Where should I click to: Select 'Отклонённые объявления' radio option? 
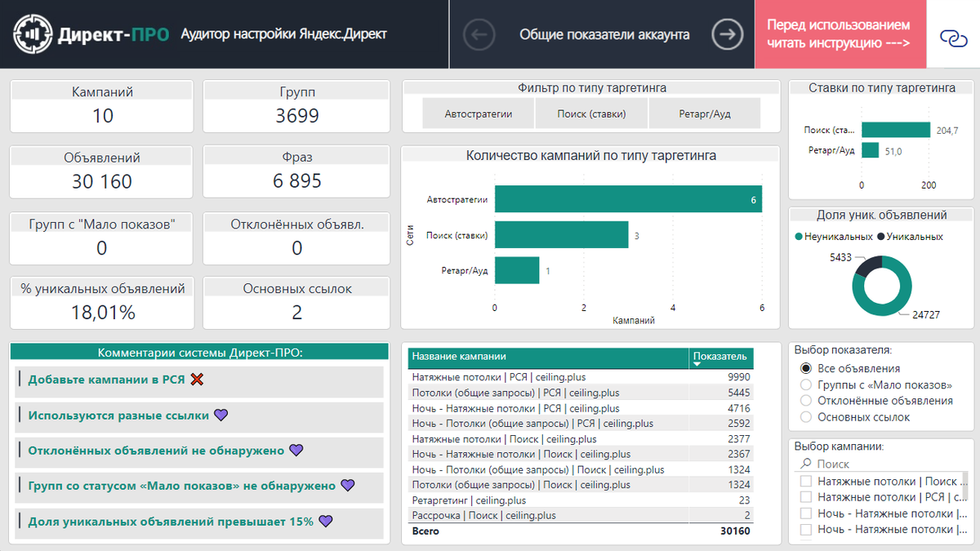[806, 401]
